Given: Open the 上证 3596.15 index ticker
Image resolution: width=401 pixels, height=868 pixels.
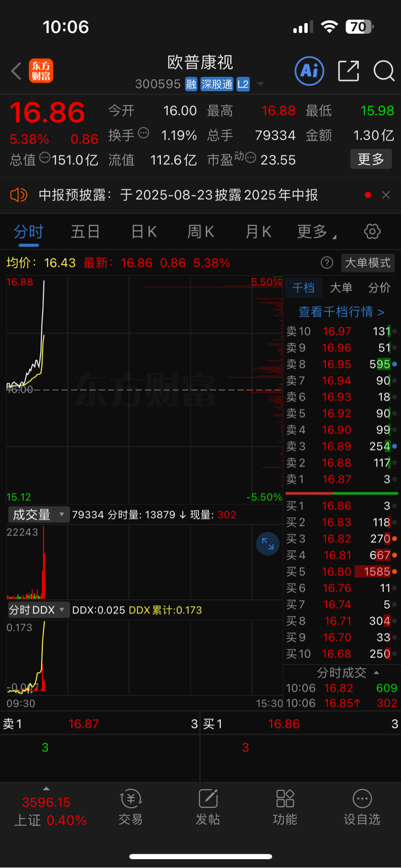Looking at the screenshot, I should pos(50,811).
